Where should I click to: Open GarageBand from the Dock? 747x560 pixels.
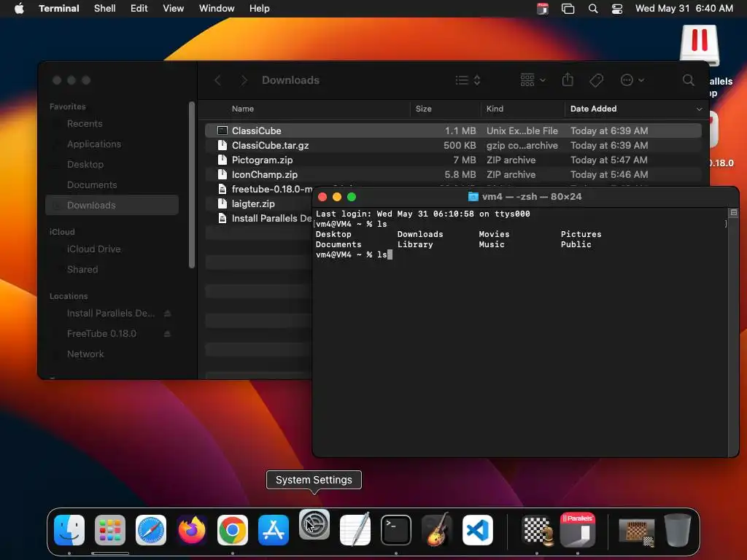[x=437, y=529]
